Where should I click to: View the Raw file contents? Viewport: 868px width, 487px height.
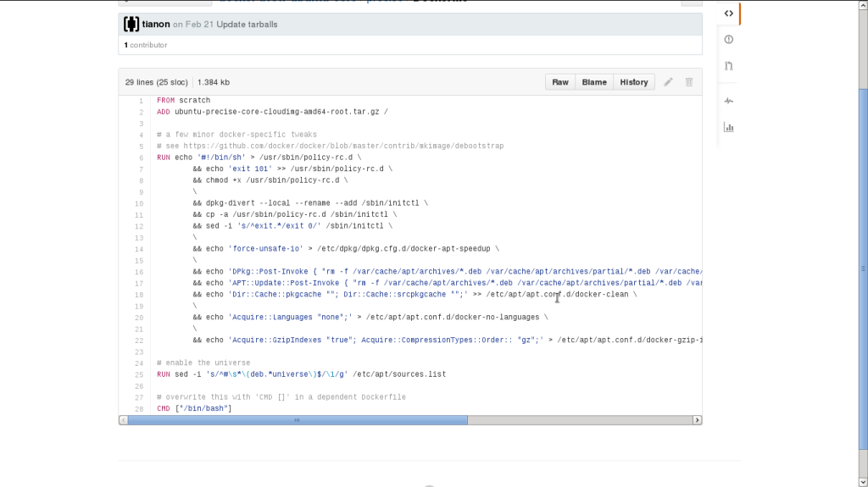coord(560,82)
